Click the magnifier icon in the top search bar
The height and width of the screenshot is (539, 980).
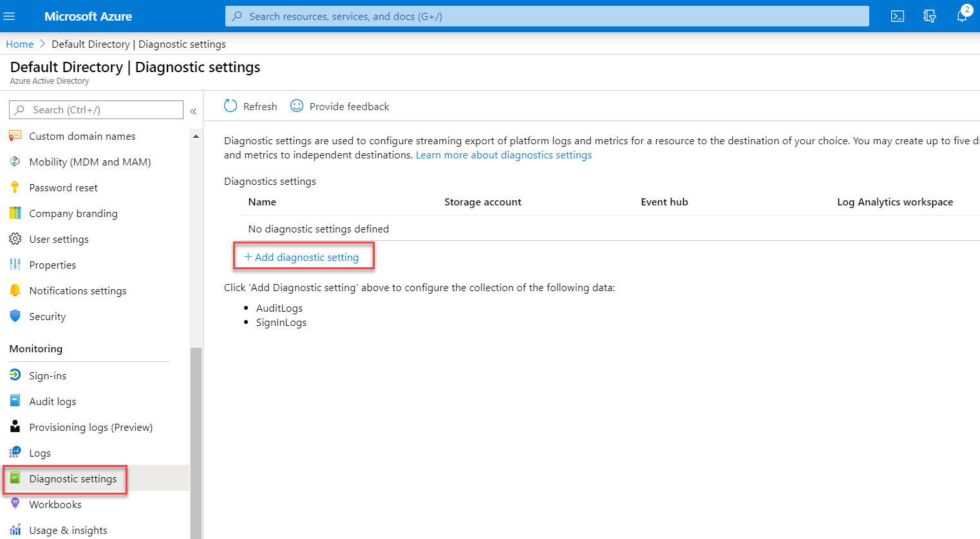click(x=237, y=16)
